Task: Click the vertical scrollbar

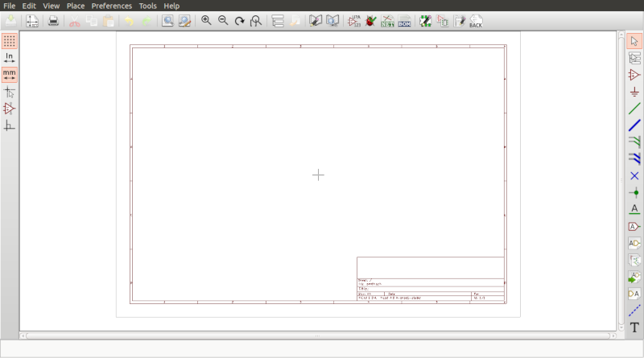Action: pyautogui.click(x=621, y=181)
